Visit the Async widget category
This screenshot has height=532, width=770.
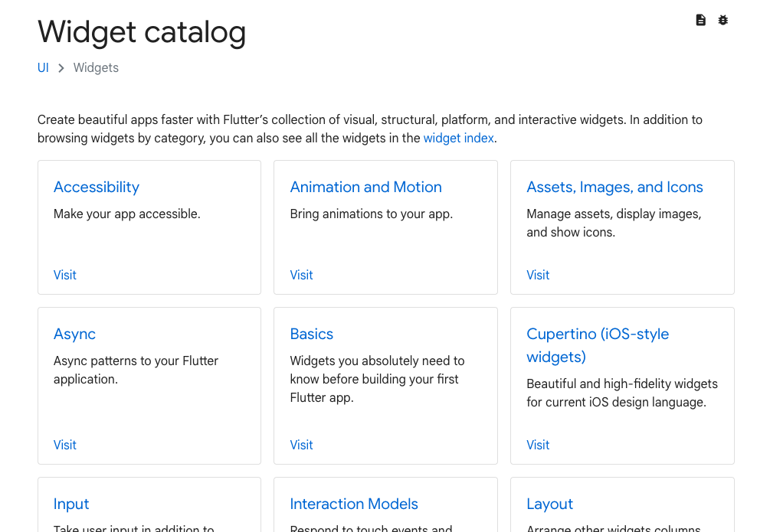pos(64,445)
